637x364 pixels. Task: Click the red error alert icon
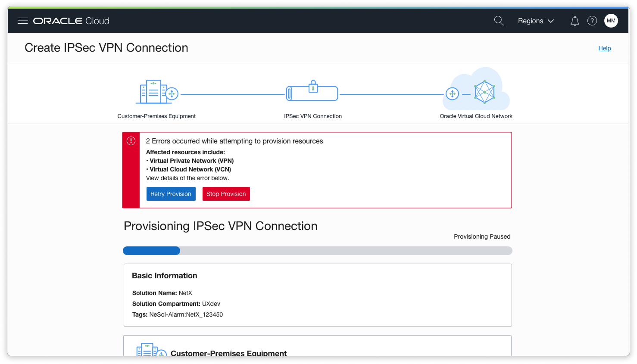[x=131, y=141]
